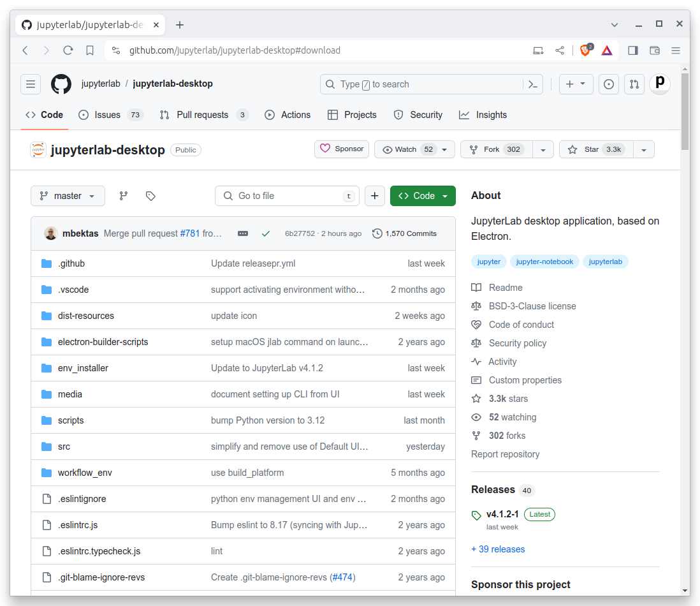Click mbektas author avatar
The width and height of the screenshot is (700, 606).
tap(51, 233)
